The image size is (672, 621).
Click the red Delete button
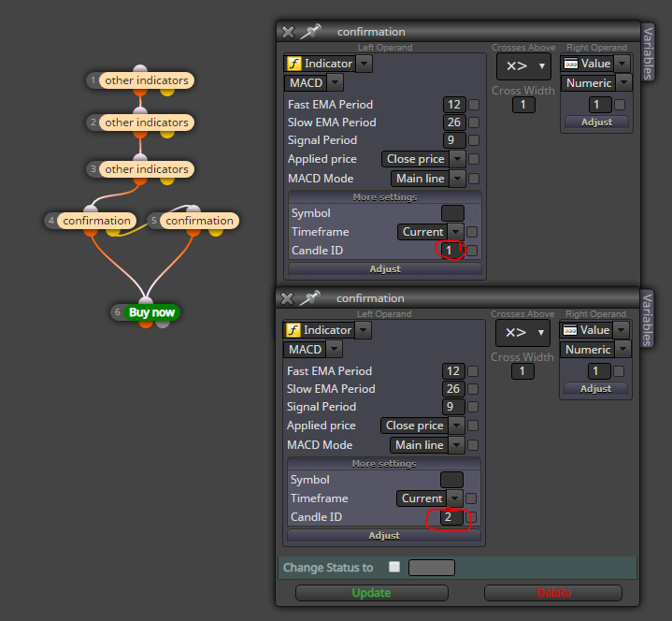tap(553, 593)
